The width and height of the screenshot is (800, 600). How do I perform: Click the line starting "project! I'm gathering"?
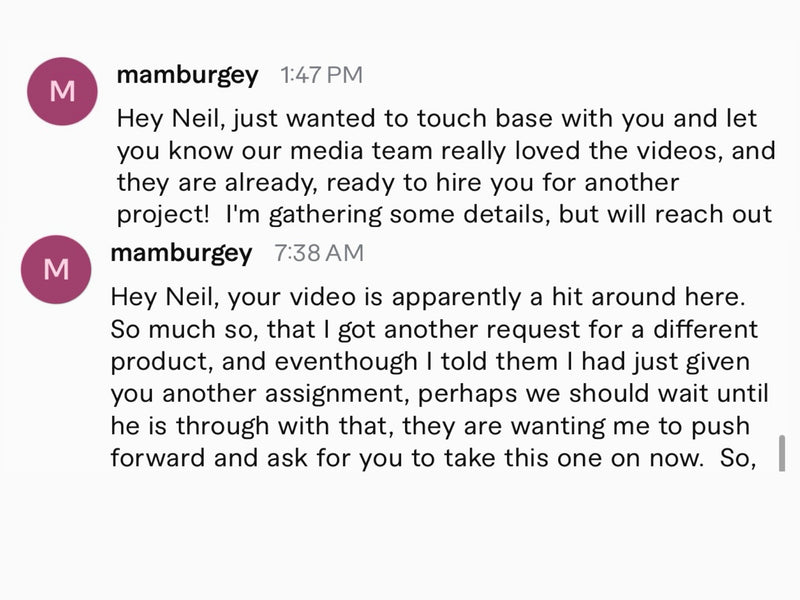[444, 216]
